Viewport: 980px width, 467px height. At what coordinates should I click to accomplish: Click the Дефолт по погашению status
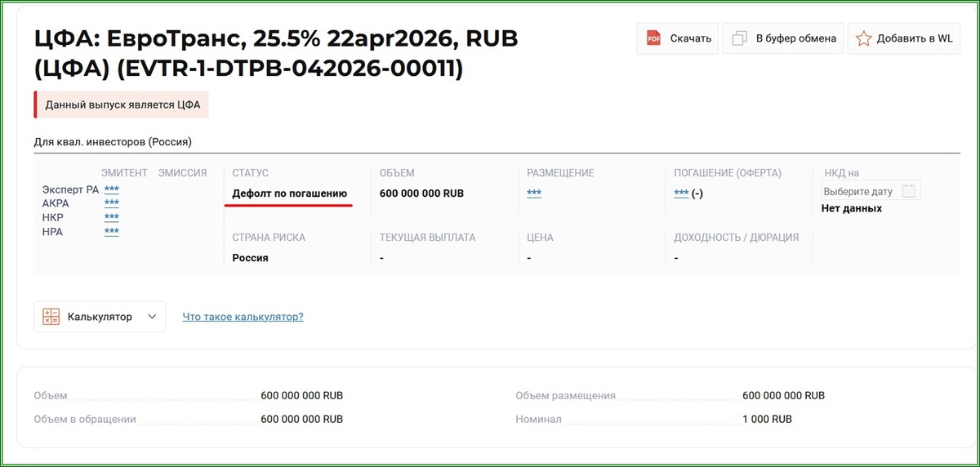click(x=290, y=193)
